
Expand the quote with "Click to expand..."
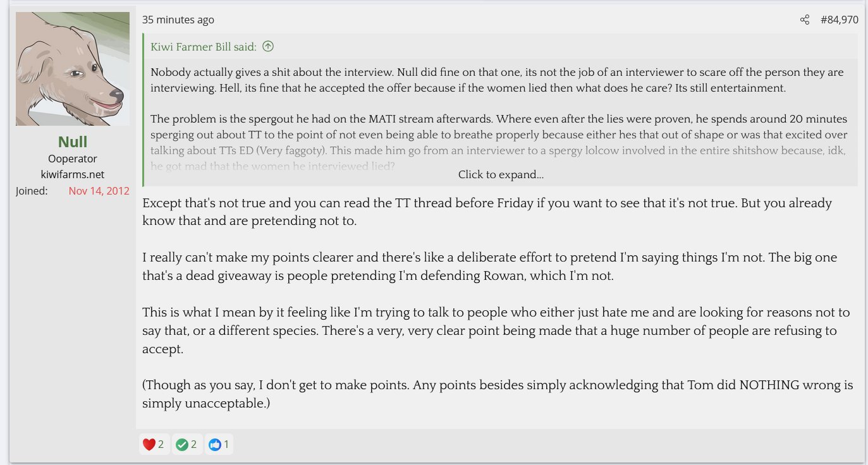(x=501, y=175)
